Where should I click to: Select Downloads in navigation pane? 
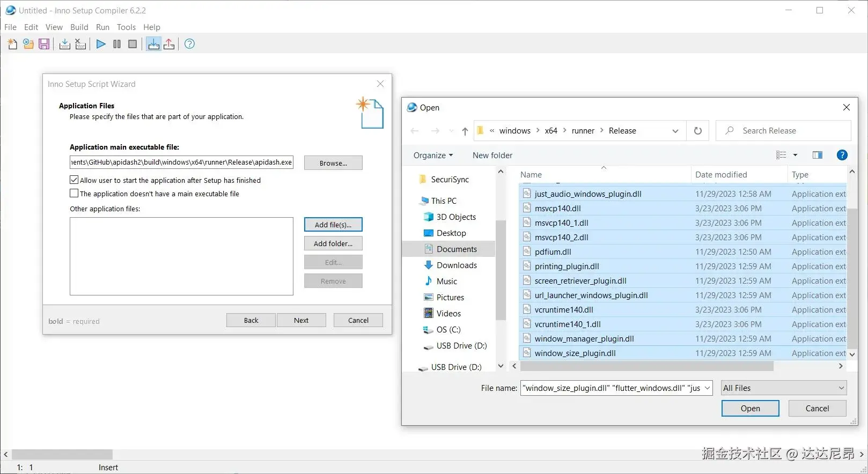coord(457,265)
